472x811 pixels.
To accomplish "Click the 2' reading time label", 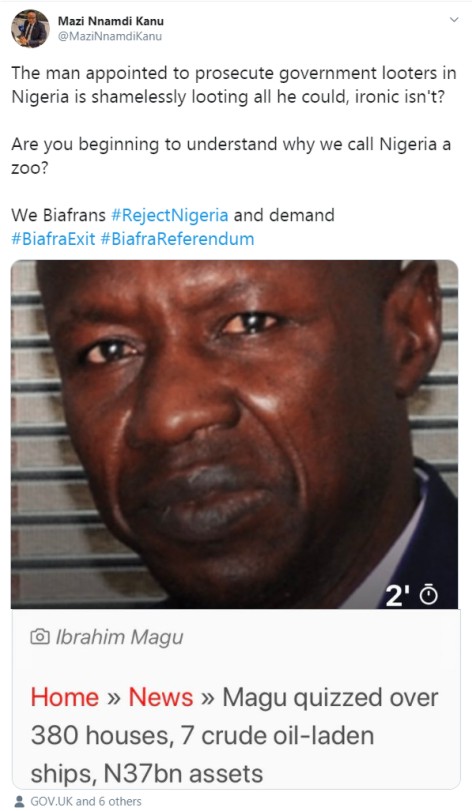I will click(x=395, y=596).
